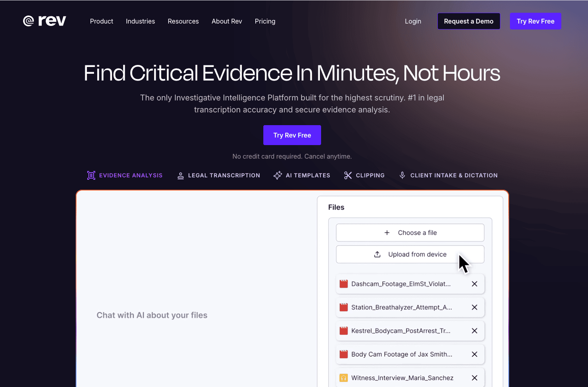The height and width of the screenshot is (387, 588).
Task: Click the Station_Breathalyzer video file icon
Action: click(343, 307)
